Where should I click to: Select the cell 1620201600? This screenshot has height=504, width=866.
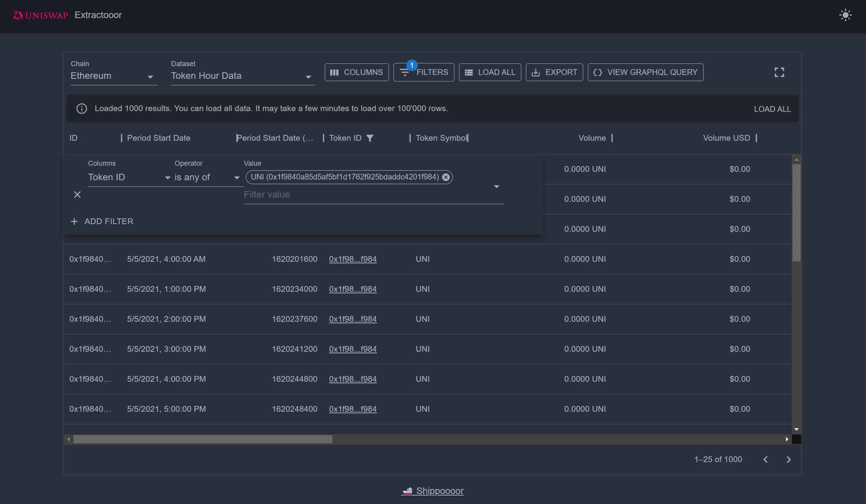click(294, 259)
